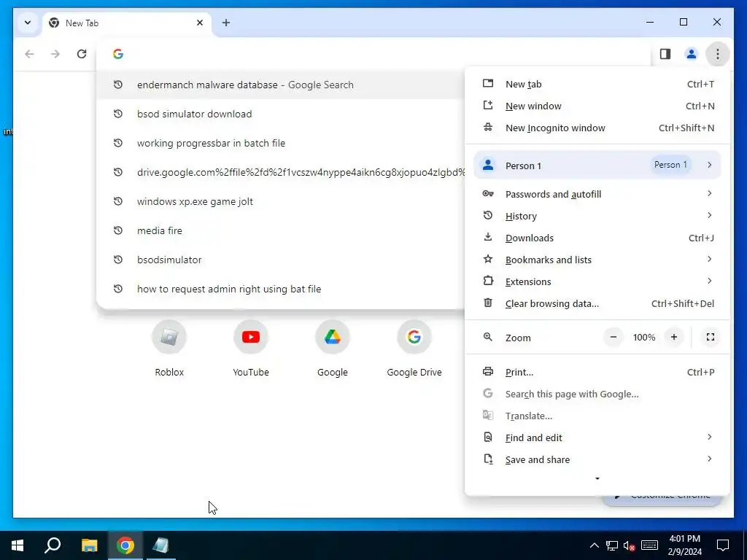This screenshot has height=560, width=747.
Task: Click the taskbar clock showing 4:01 PM
Action: click(684, 545)
